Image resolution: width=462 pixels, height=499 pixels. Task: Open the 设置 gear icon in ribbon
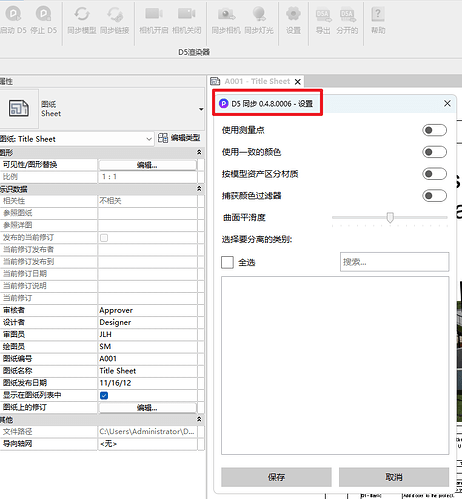tap(293, 14)
